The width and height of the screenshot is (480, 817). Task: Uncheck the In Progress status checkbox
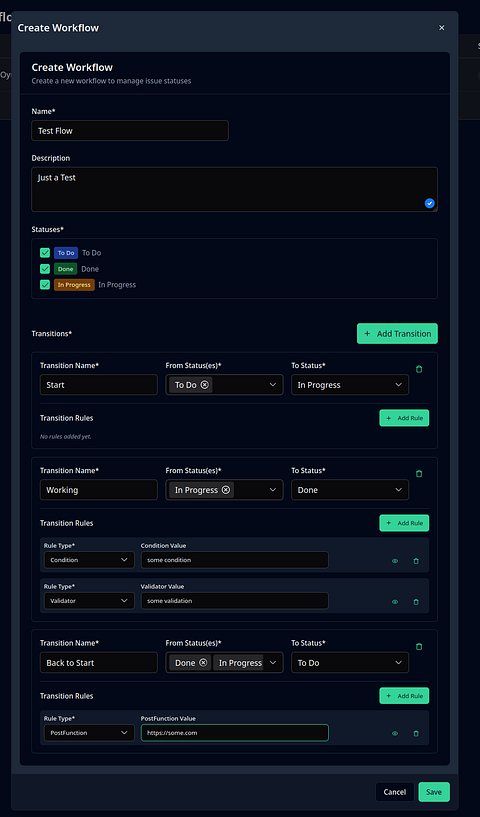pos(45,284)
